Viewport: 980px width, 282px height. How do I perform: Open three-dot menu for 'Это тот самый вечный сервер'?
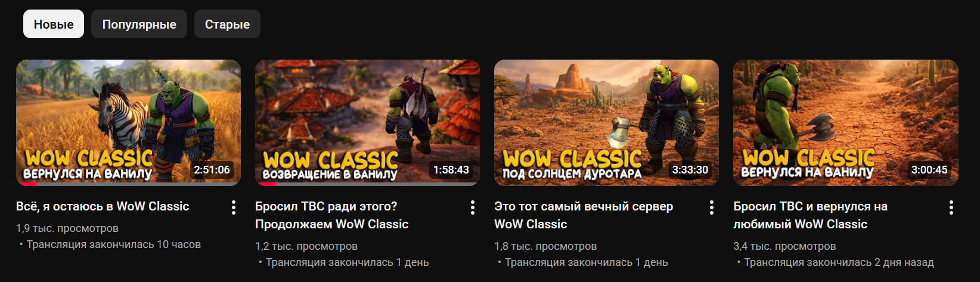tap(712, 207)
